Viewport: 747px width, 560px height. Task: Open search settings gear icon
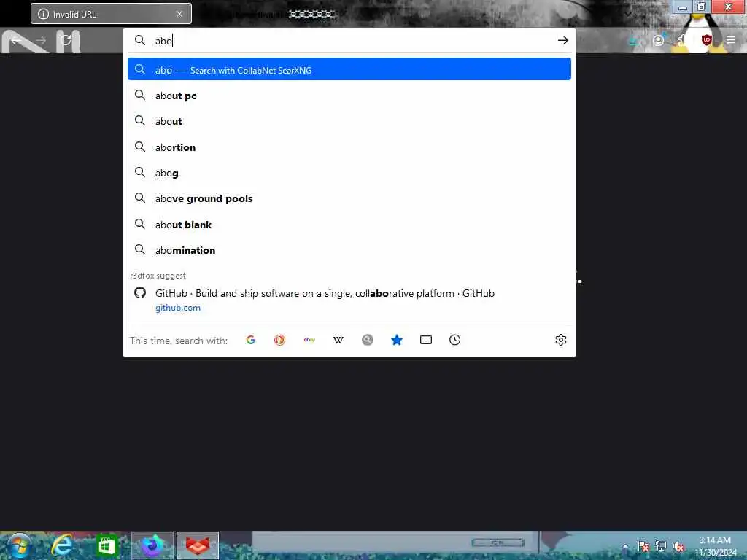pos(561,340)
